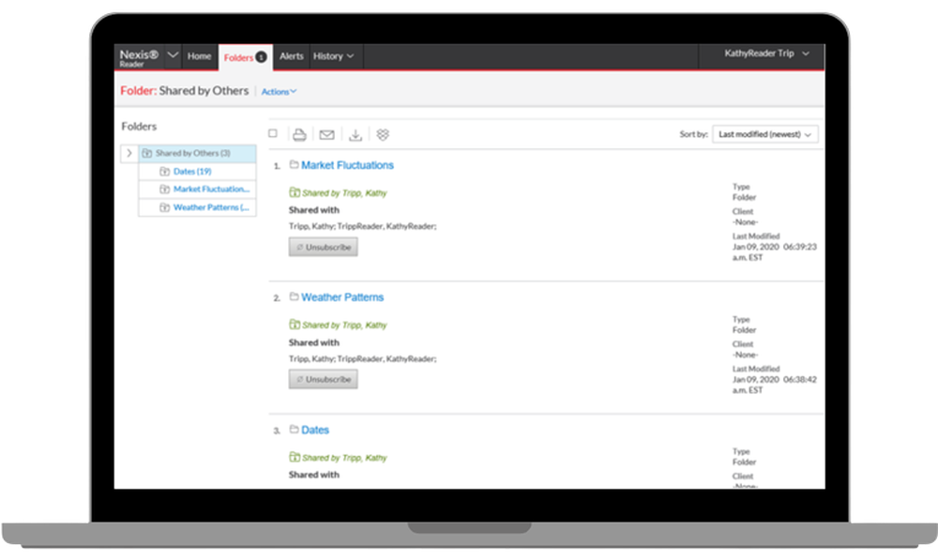Viewport: 938px width, 560px height.
Task: Click the notification badge on the Folders tab
Action: click(261, 56)
